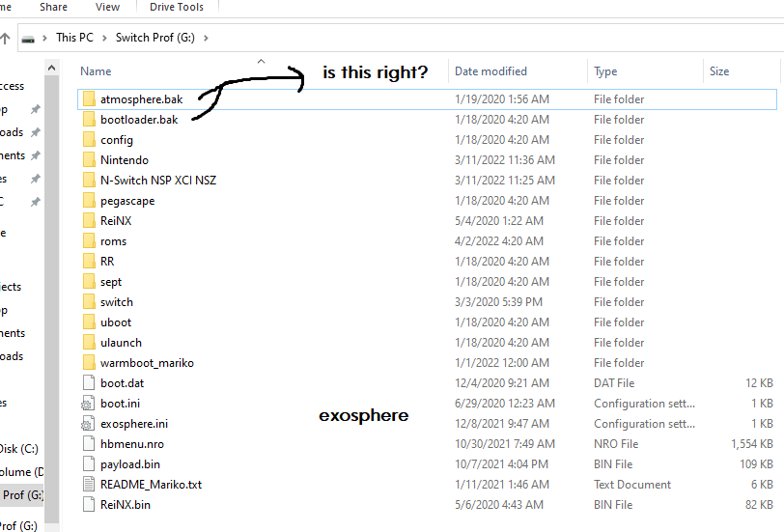Select the N-Switch NSP XCI NSZ name
This screenshot has height=532, width=784.
coord(158,180)
